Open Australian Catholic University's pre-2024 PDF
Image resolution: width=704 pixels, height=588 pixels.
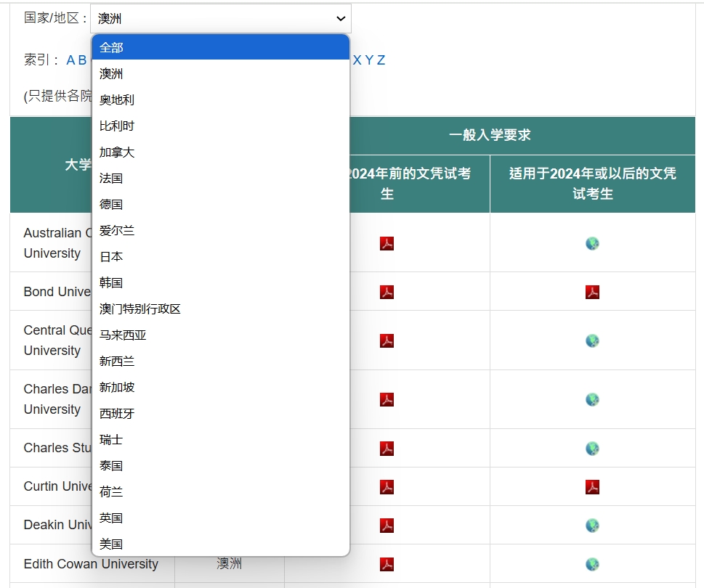[386, 244]
